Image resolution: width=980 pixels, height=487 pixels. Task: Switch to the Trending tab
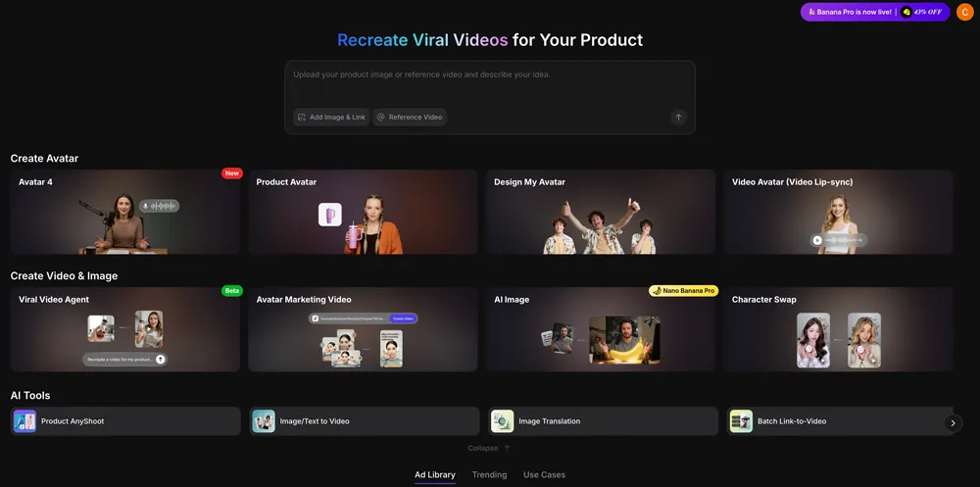489,474
